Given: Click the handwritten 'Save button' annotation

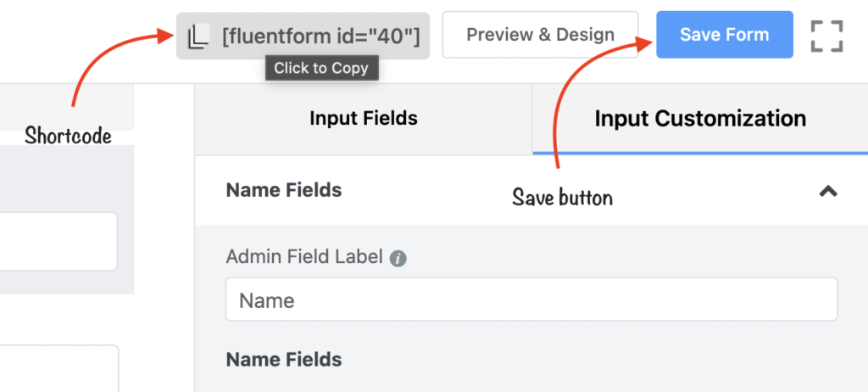Looking at the screenshot, I should (562, 198).
